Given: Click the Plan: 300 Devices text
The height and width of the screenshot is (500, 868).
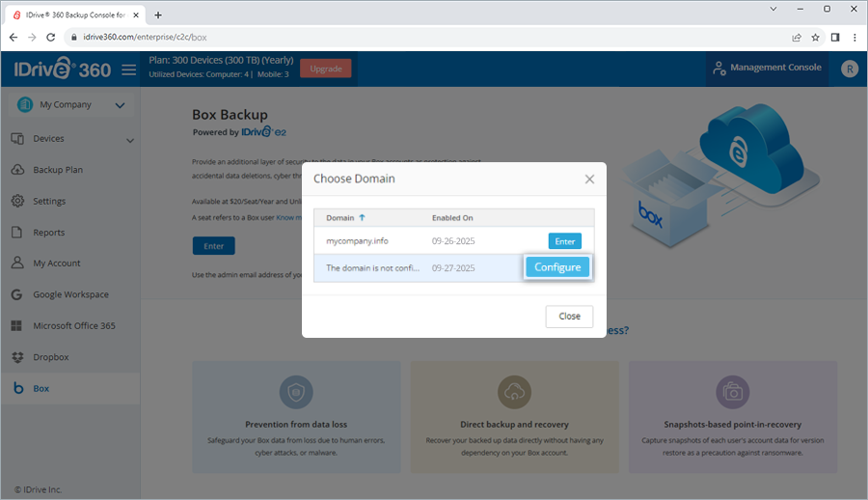Looking at the screenshot, I should pyautogui.click(x=221, y=60).
